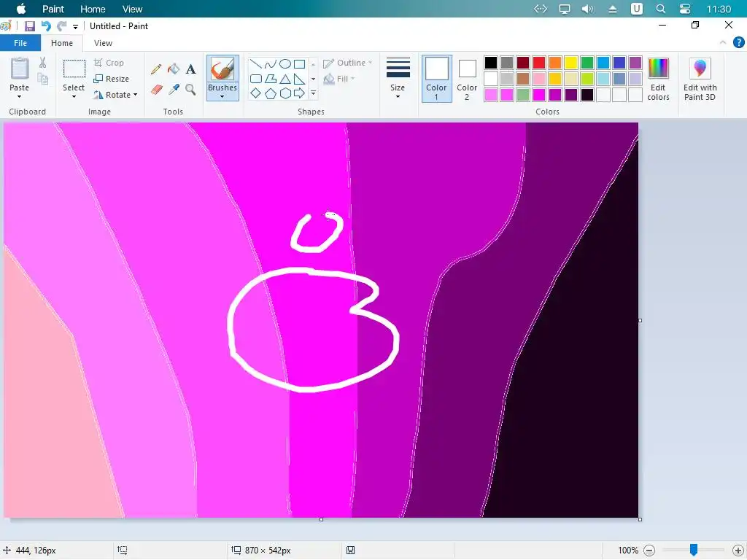The height and width of the screenshot is (560, 747).
Task: Open the Brushes dropdown arrow
Action: [x=222, y=97]
